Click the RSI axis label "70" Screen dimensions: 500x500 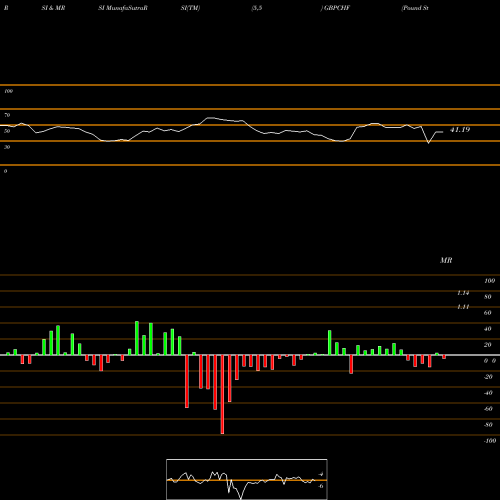point(7,115)
